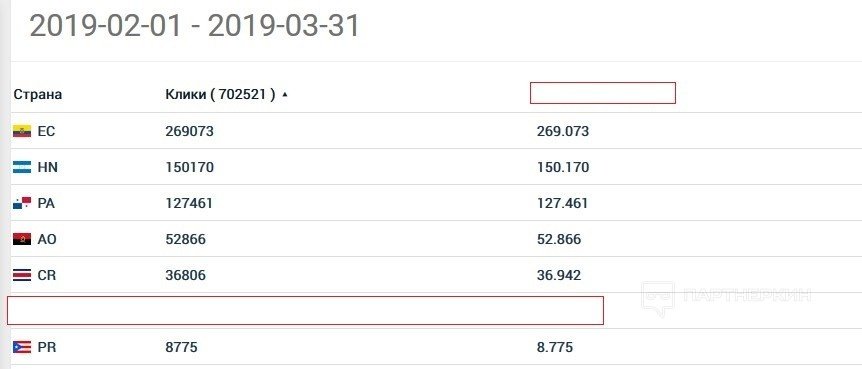Click the Angola flag icon

22,239
